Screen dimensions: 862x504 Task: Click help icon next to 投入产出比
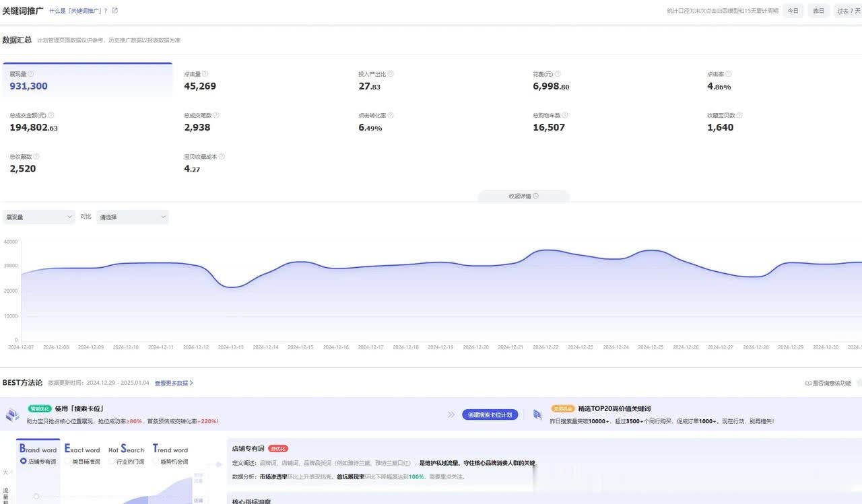(391, 74)
